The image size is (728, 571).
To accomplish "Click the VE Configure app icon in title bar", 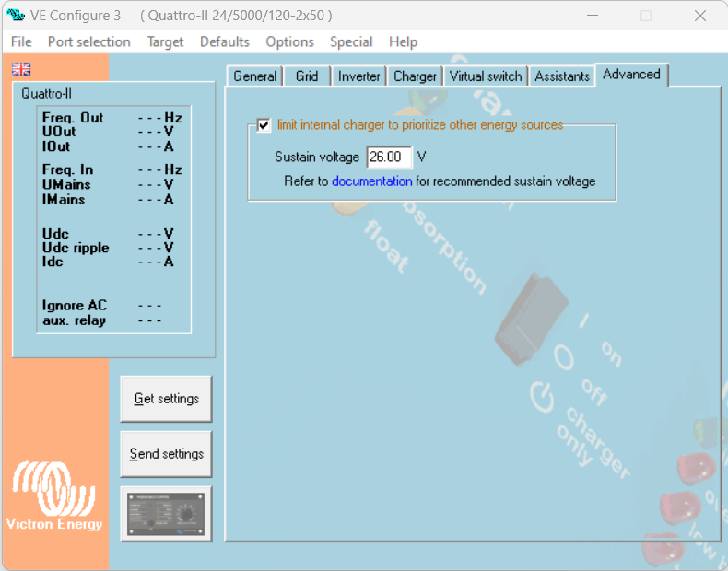I will tap(16, 16).
